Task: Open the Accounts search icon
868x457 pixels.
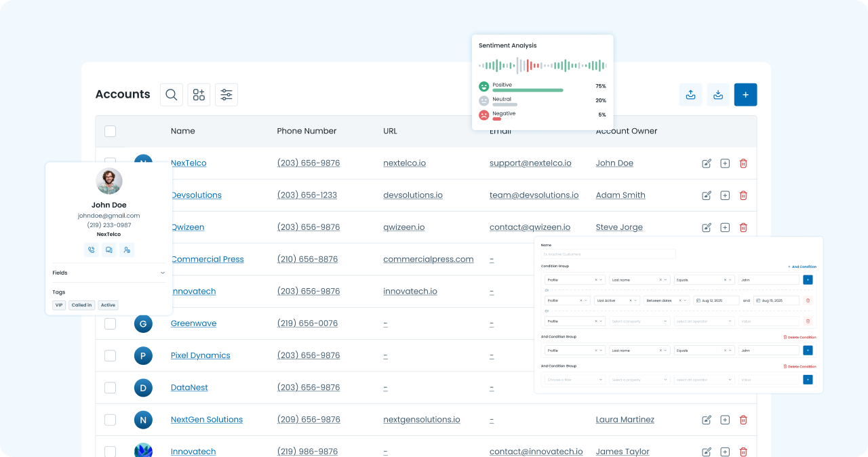Action: pos(172,95)
